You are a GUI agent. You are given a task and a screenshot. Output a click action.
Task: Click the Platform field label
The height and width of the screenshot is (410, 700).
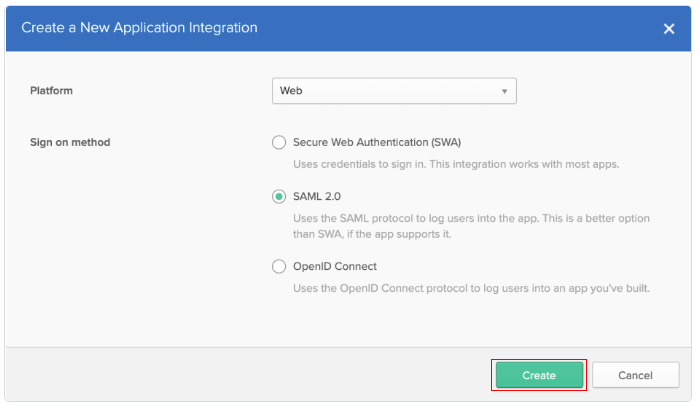pos(51,91)
